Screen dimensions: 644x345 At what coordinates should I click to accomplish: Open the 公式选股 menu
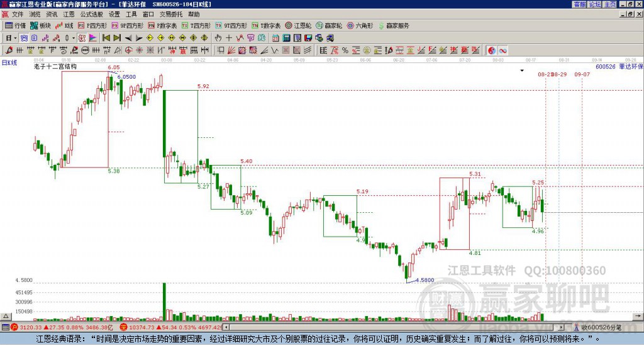point(92,14)
